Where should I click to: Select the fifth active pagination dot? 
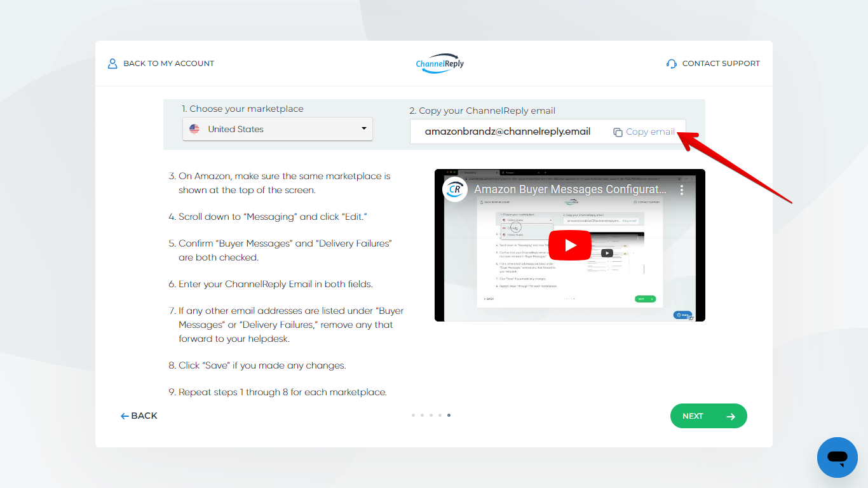click(449, 416)
